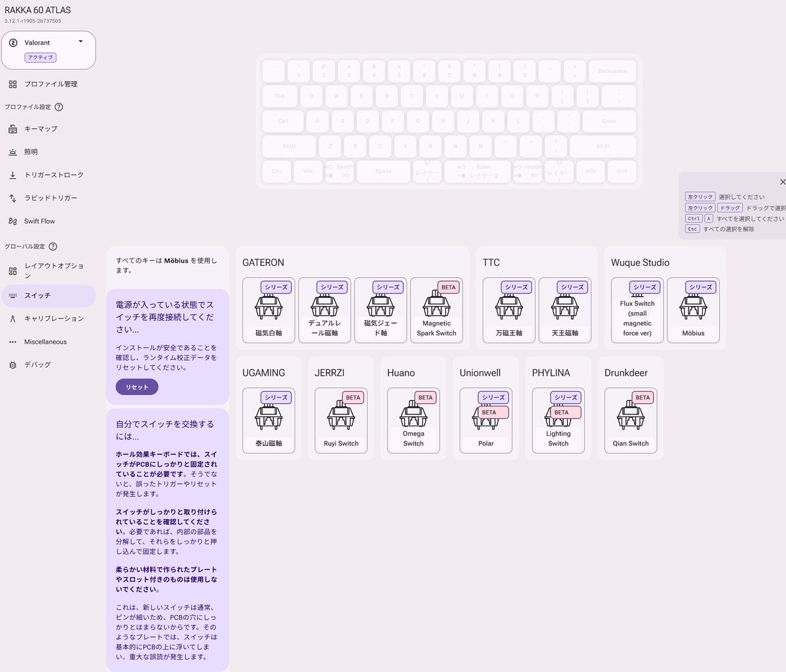
Task: Click the help icon beside プロファイル設定
Action: coord(59,107)
